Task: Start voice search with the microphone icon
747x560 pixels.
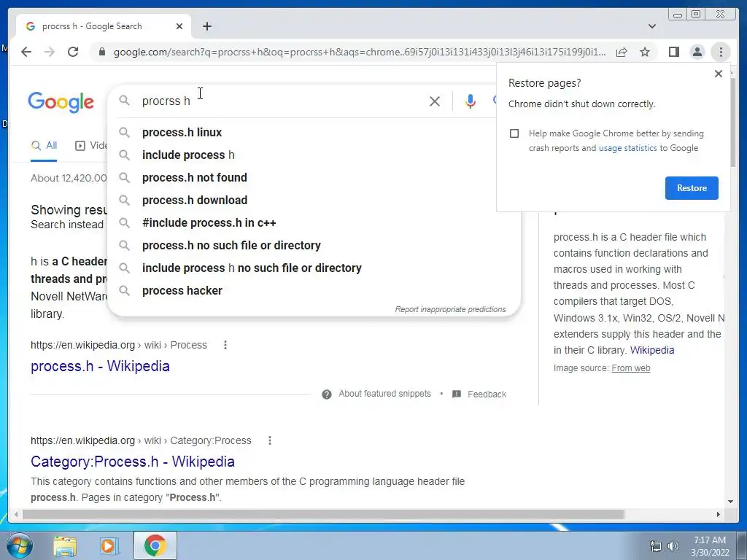Action: click(471, 101)
